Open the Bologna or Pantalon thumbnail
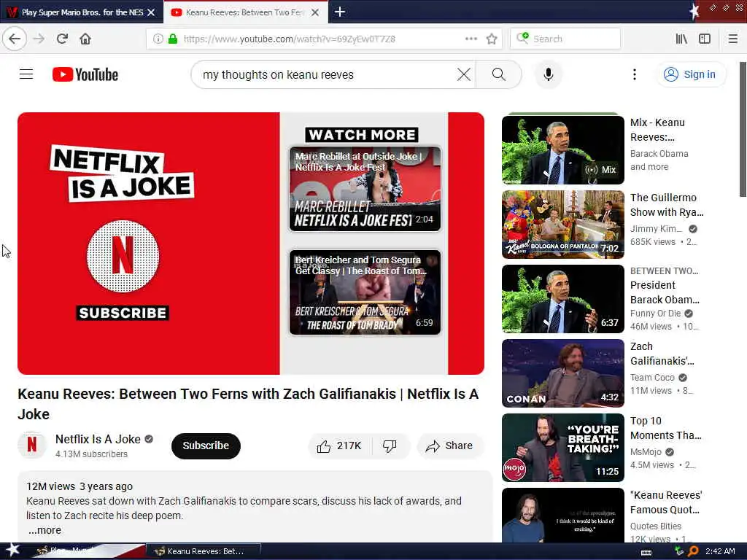 pos(562,225)
